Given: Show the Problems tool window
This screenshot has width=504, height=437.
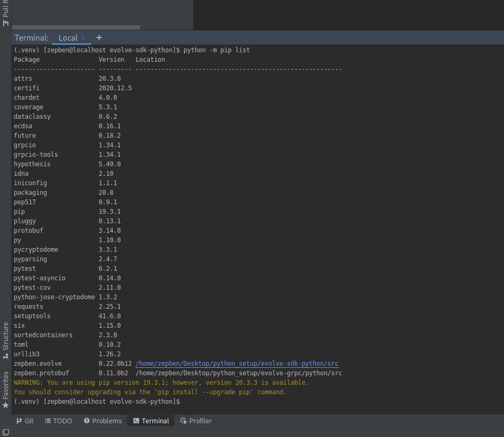Looking at the screenshot, I should pos(102,421).
